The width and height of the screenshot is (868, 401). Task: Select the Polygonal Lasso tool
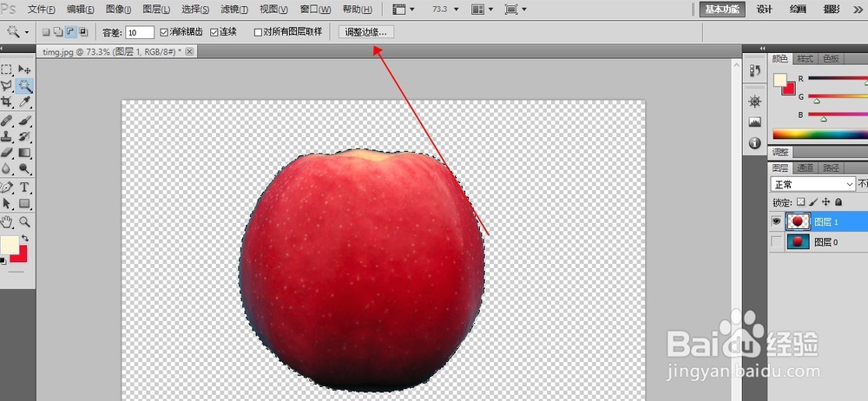[7, 85]
